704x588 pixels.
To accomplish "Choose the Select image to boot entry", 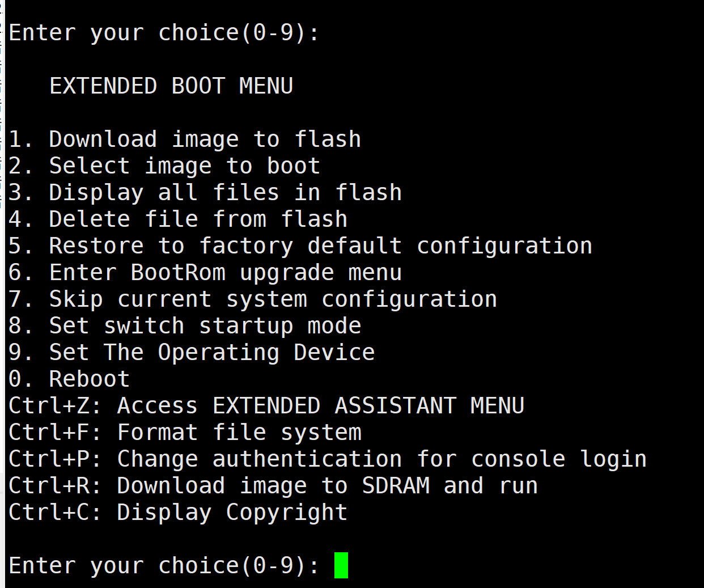I will pyautogui.click(x=164, y=166).
